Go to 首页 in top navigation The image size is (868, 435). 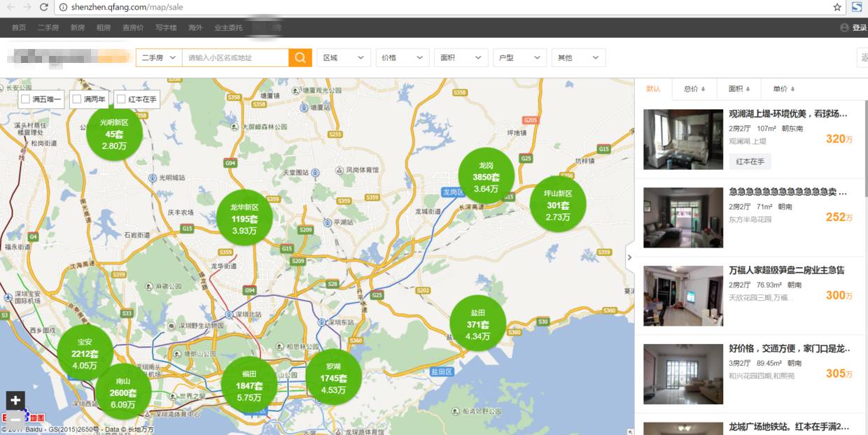[19, 27]
